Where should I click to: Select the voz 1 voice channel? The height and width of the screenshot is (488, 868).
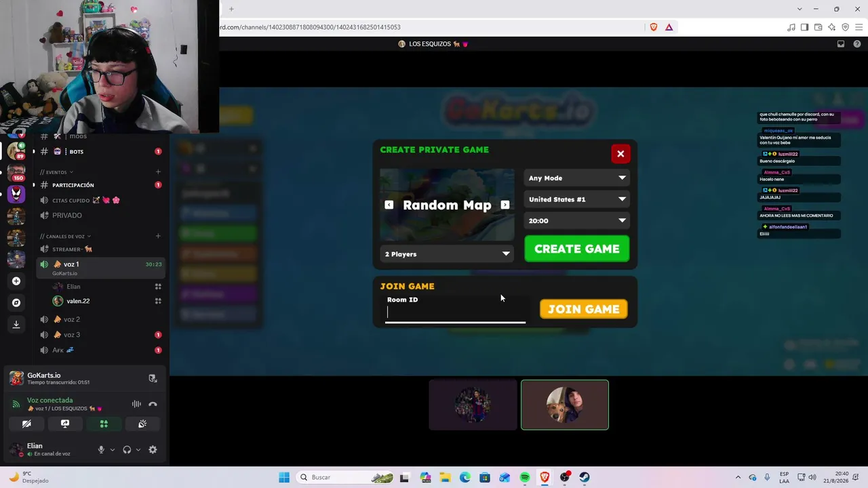102,268
